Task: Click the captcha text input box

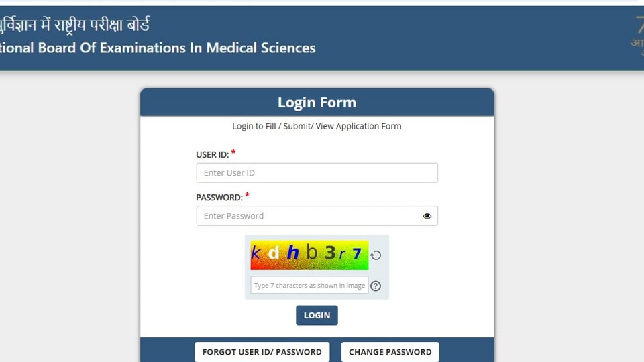Action: pos(309,286)
